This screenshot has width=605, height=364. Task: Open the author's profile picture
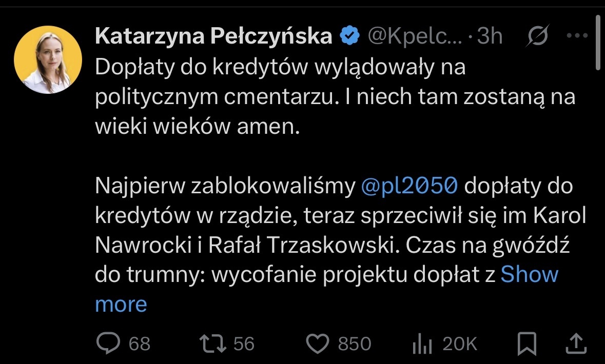click(x=48, y=59)
